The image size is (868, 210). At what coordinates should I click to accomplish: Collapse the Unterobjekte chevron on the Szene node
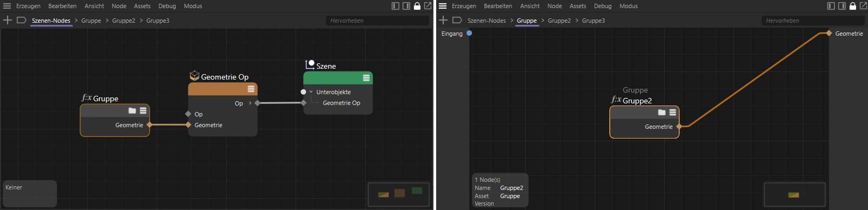point(311,92)
